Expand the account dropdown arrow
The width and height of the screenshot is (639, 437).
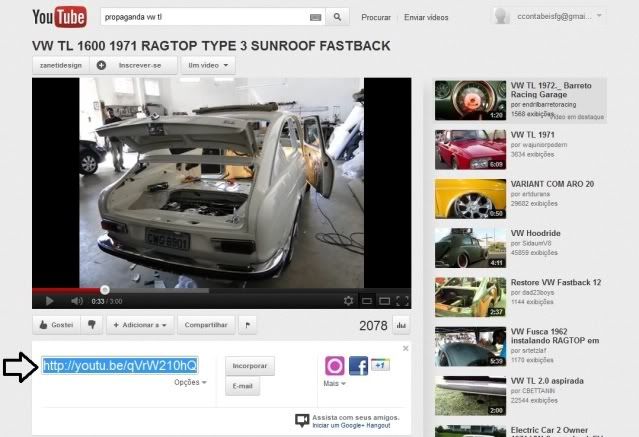tap(599, 16)
